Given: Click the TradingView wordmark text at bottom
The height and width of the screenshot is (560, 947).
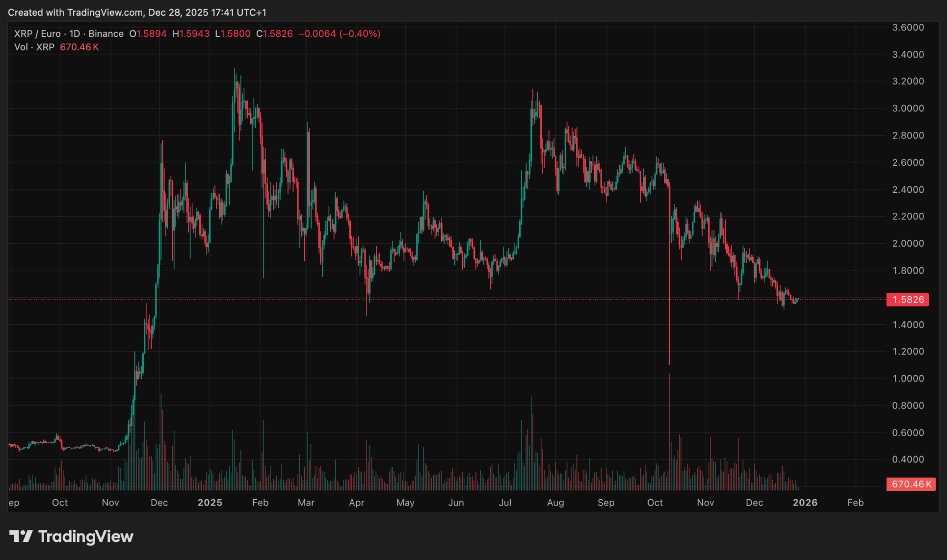Looking at the screenshot, I should pyautogui.click(x=86, y=536).
